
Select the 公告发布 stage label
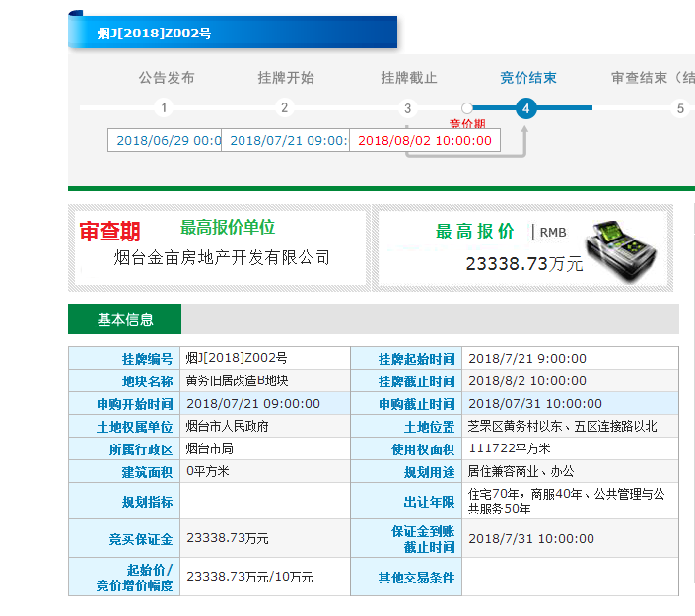tap(167, 78)
